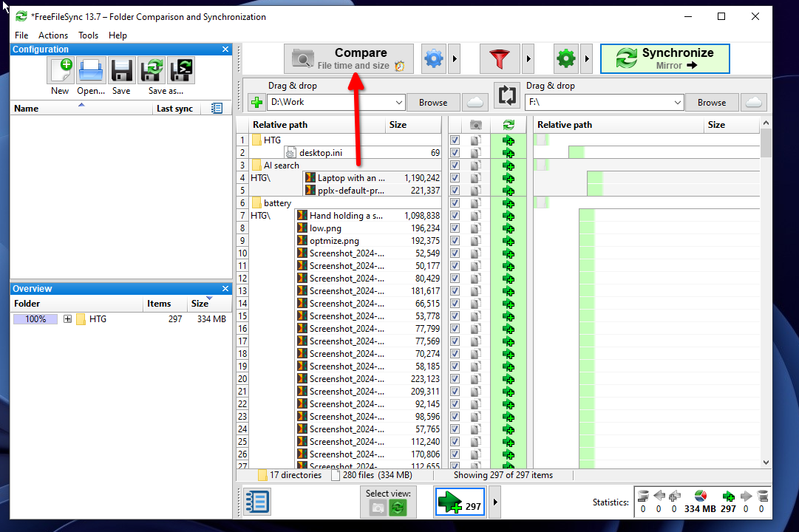Open the red funnel filter settings

[x=500, y=59]
